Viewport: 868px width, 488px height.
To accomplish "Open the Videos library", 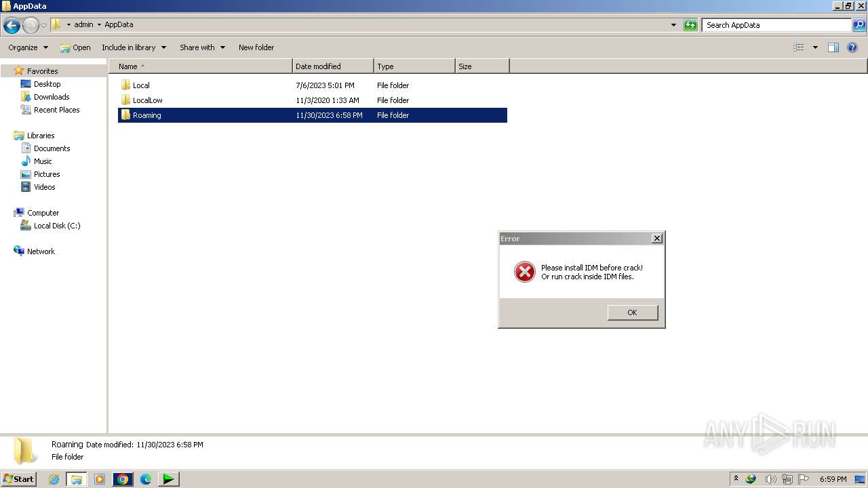I will pyautogui.click(x=45, y=187).
